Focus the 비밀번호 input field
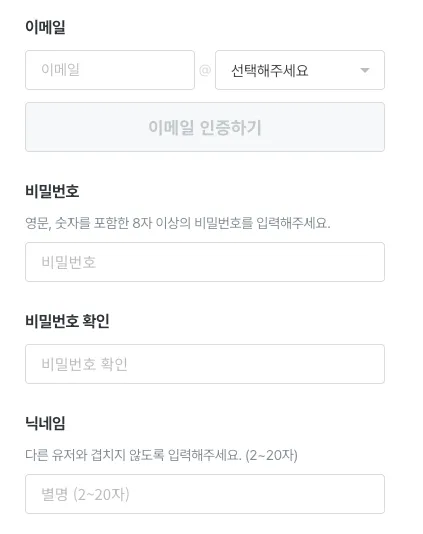 (205, 262)
